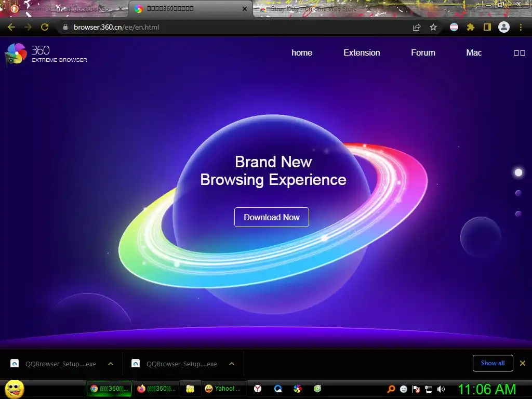
Task: Switch to the Chrome taskbar window
Action: (109, 389)
